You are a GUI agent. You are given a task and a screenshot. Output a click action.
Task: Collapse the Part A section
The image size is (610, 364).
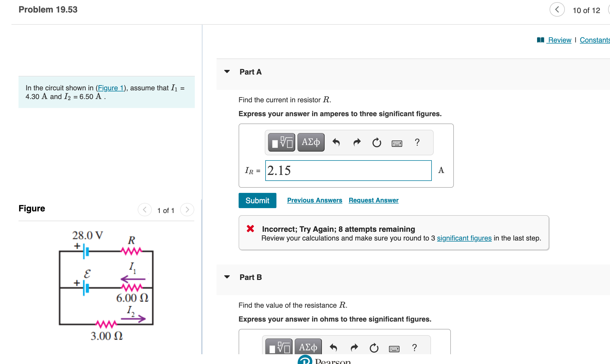point(227,72)
